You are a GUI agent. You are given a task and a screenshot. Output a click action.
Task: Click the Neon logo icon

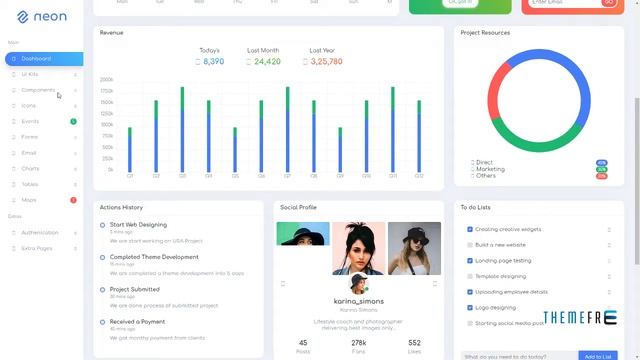(22, 17)
